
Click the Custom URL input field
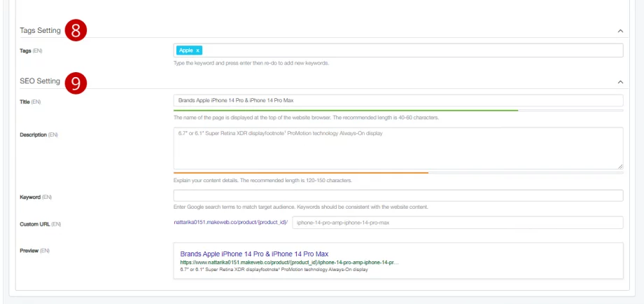point(458,223)
